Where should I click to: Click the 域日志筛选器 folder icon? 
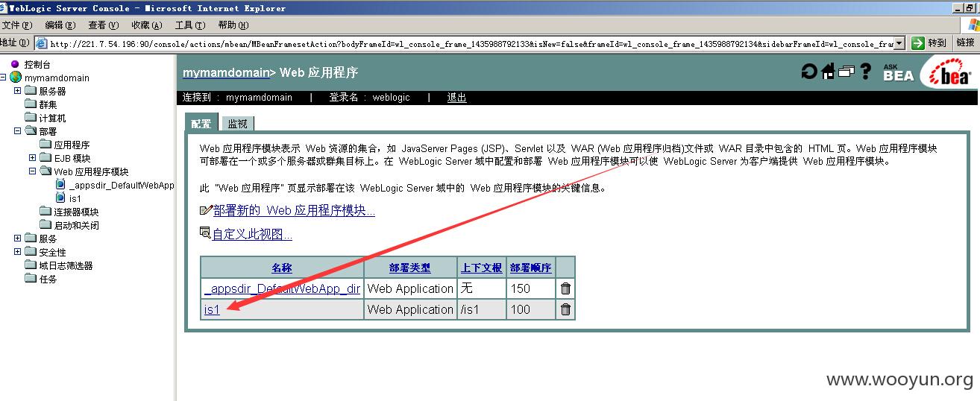point(31,265)
